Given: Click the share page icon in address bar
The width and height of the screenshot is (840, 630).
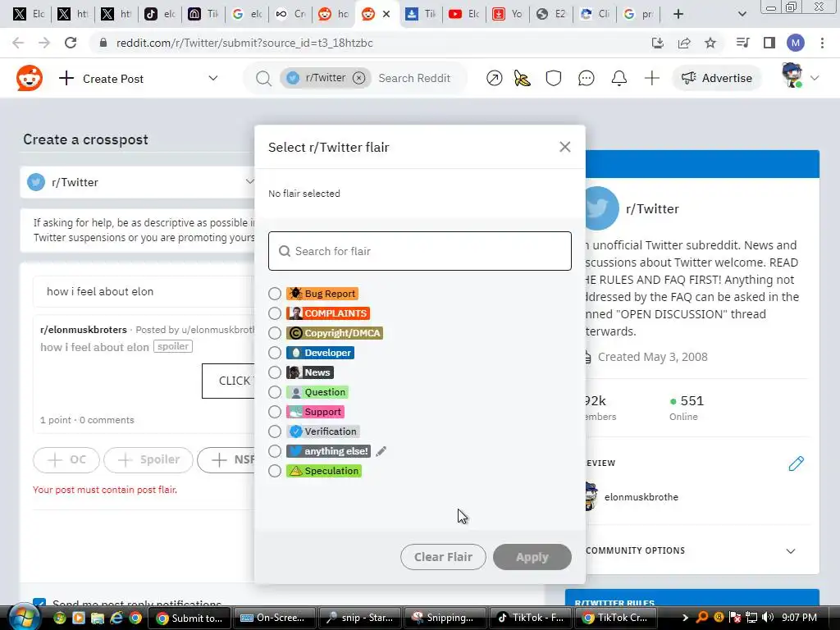Looking at the screenshot, I should click(684, 43).
